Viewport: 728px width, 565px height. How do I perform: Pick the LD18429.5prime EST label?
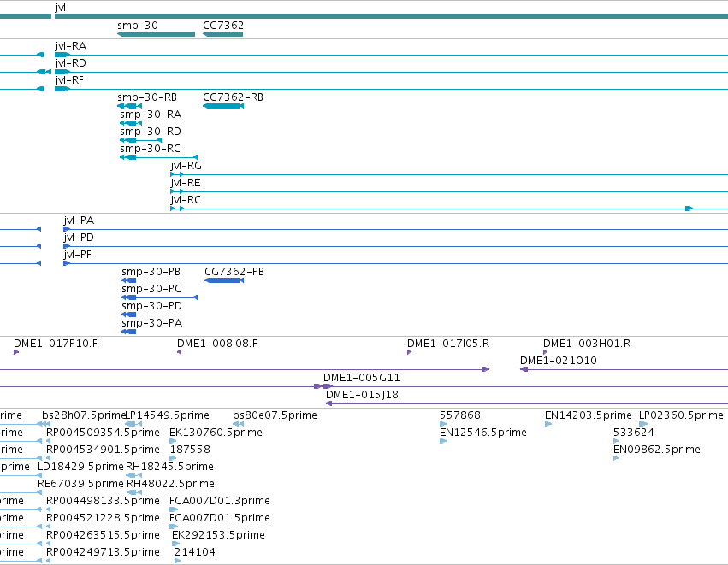point(80,467)
